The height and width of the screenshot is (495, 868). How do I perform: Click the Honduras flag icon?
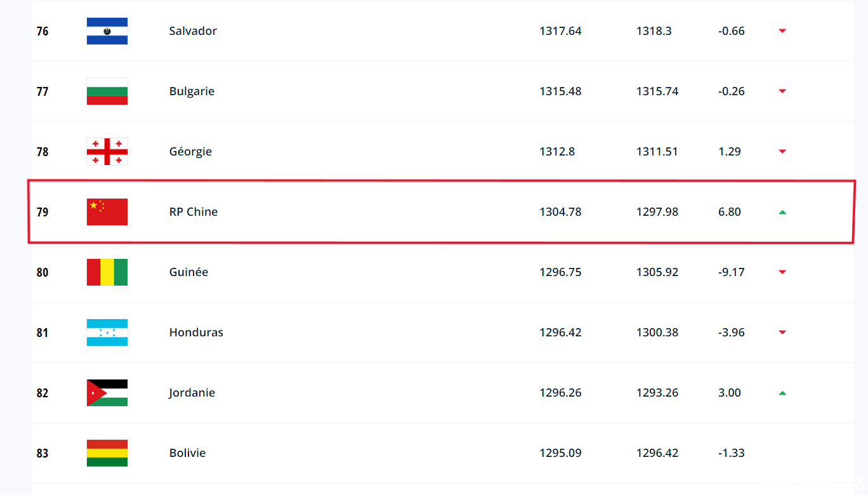click(107, 333)
